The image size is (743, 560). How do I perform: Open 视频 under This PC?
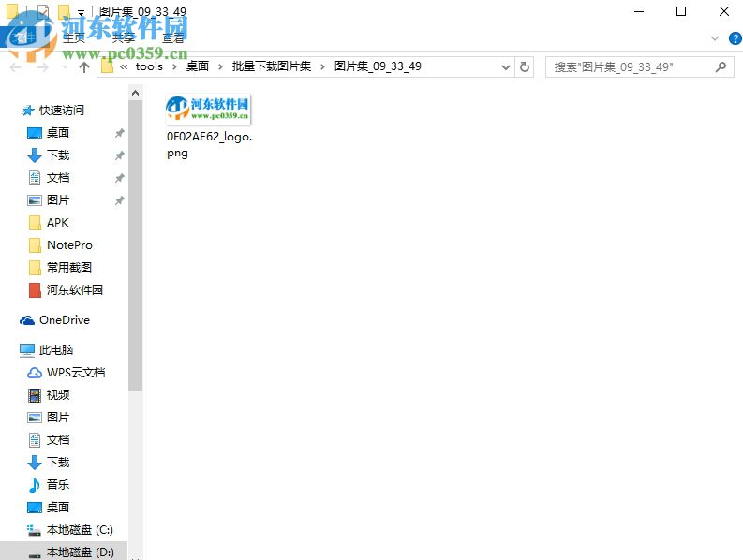click(58, 394)
